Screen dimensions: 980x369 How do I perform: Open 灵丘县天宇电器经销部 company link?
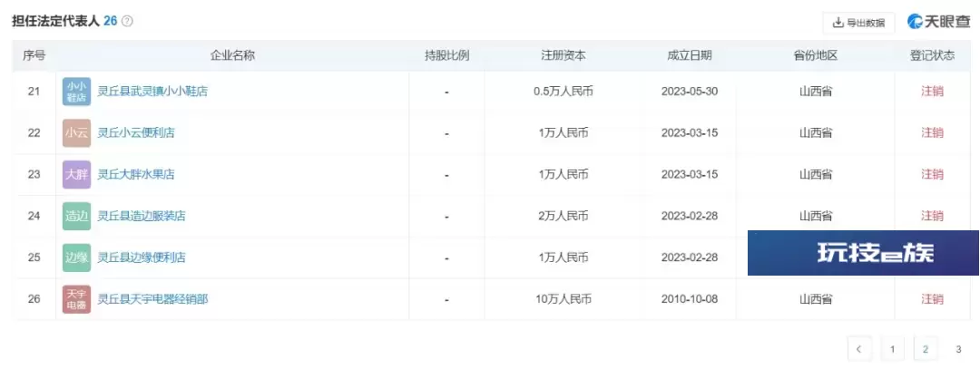[x=152, y=299]
